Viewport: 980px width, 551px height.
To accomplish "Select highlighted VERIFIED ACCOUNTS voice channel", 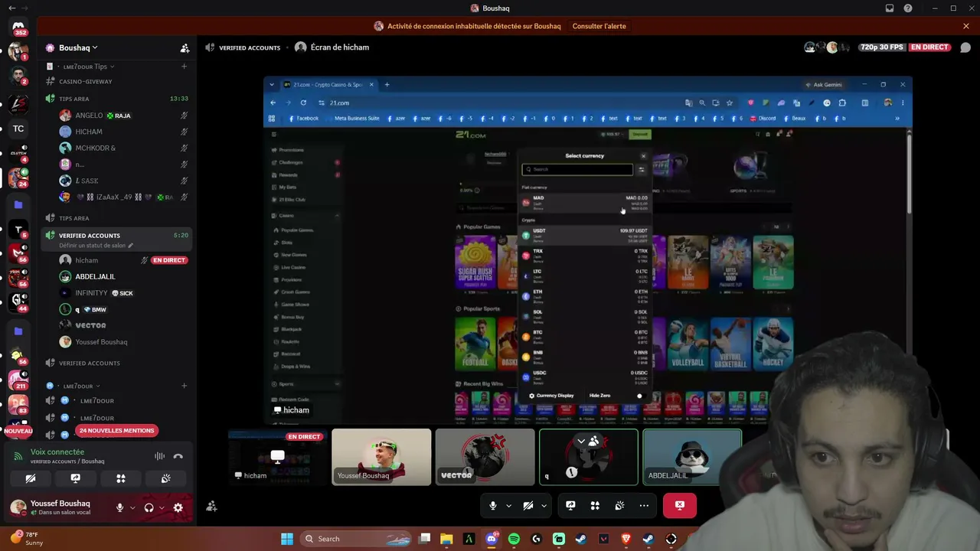I will click(116, 239).
